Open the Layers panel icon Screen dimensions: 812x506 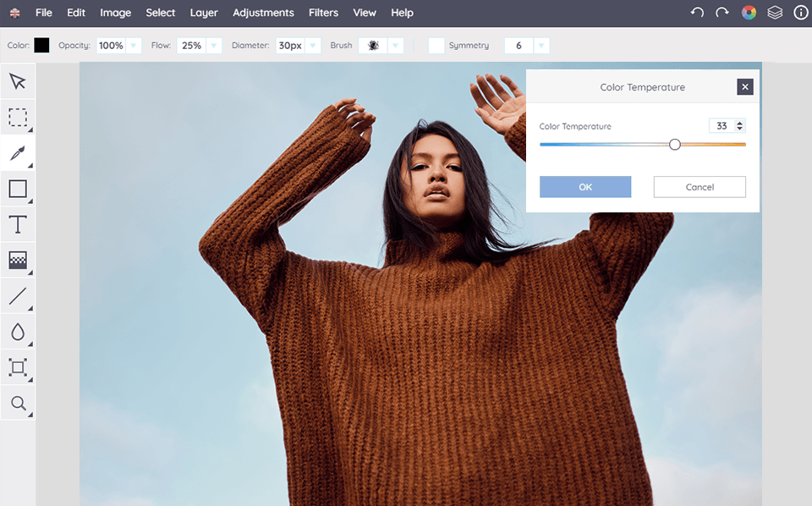(x=775, y=13)
